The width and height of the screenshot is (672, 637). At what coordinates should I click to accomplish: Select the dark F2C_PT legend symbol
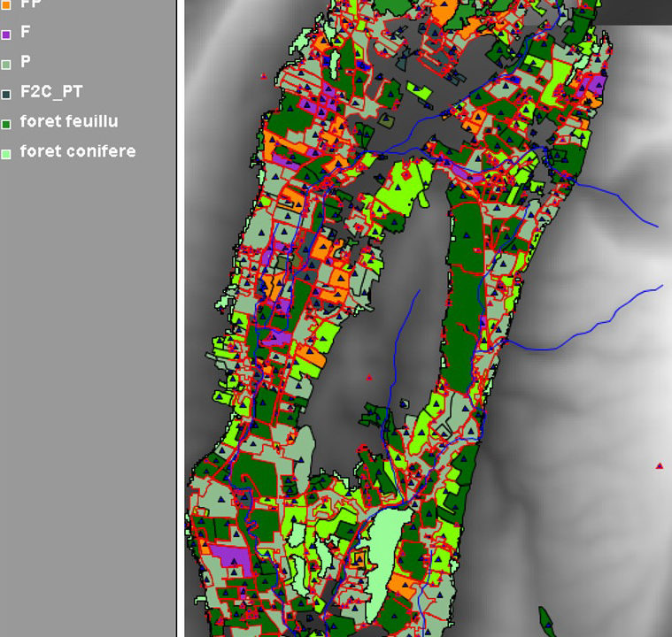coord(6,94)
